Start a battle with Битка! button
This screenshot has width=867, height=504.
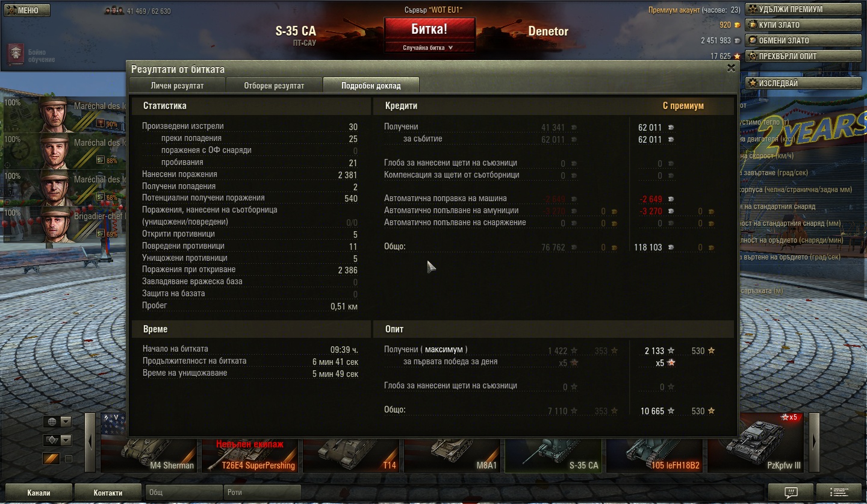point(429,30)
